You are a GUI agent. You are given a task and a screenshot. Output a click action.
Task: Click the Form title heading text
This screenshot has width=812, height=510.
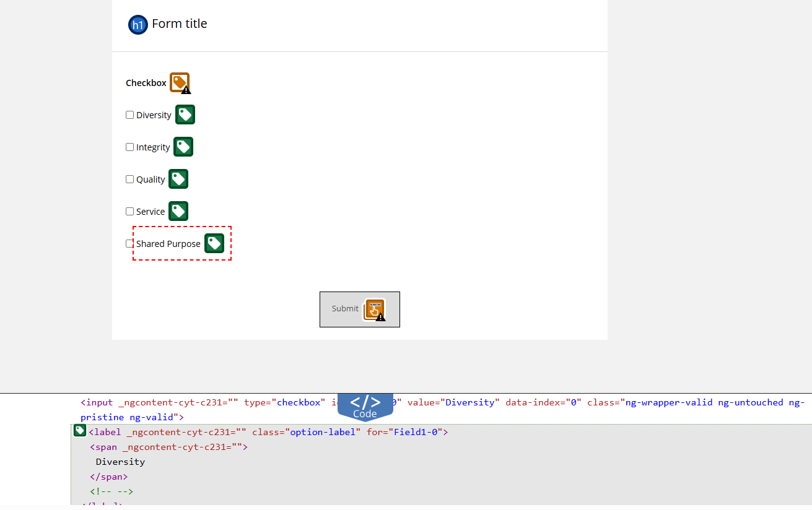pyautogui.click(x=180, y=24)
